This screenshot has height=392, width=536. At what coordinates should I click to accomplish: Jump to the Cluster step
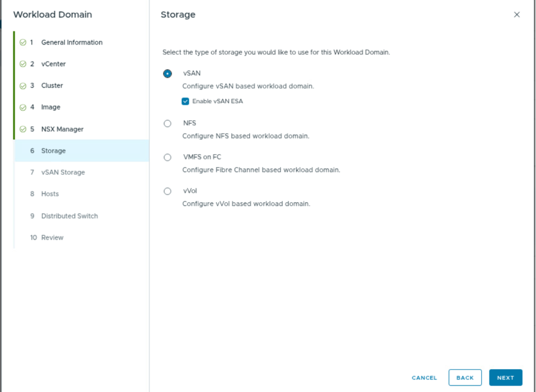click(x=52, y=86)
